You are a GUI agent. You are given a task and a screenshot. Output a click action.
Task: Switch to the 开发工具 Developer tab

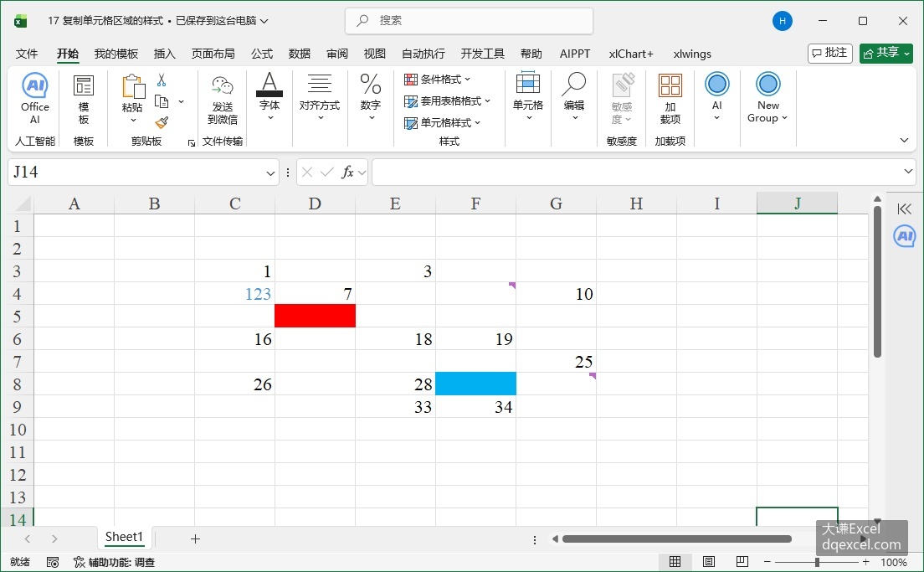click(483, 54)
